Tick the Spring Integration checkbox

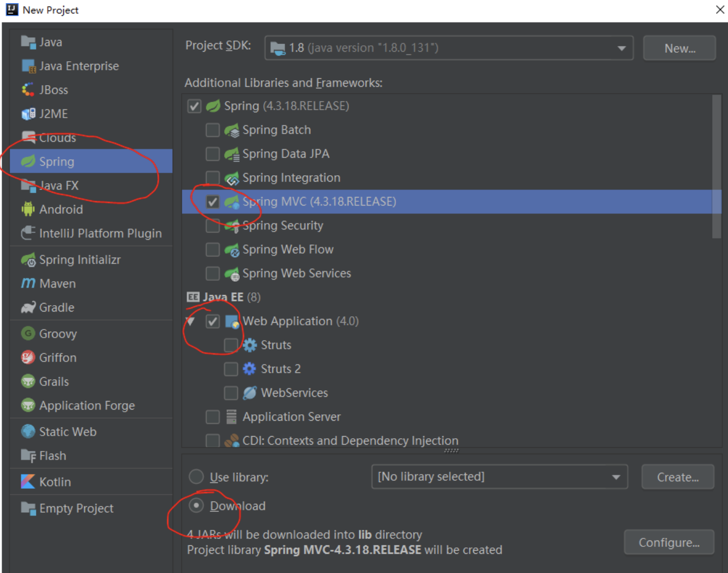(x=213, y=178)
